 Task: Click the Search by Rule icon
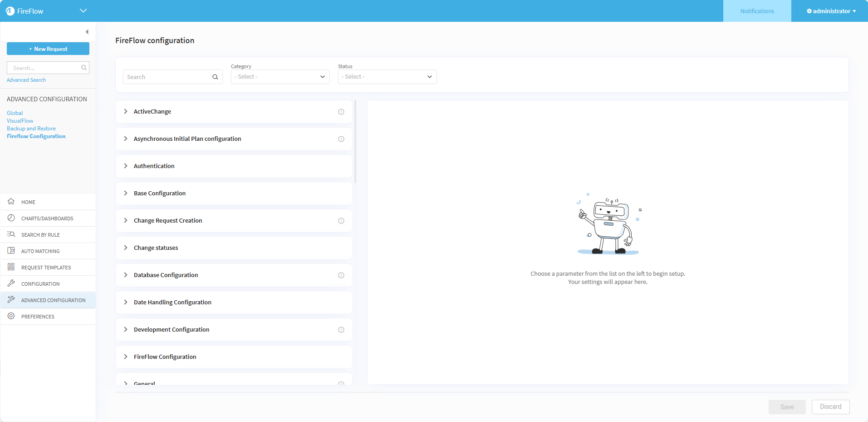11,234
